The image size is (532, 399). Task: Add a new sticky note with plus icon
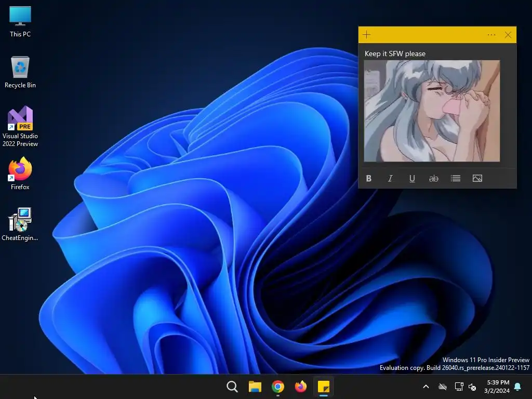366,35
